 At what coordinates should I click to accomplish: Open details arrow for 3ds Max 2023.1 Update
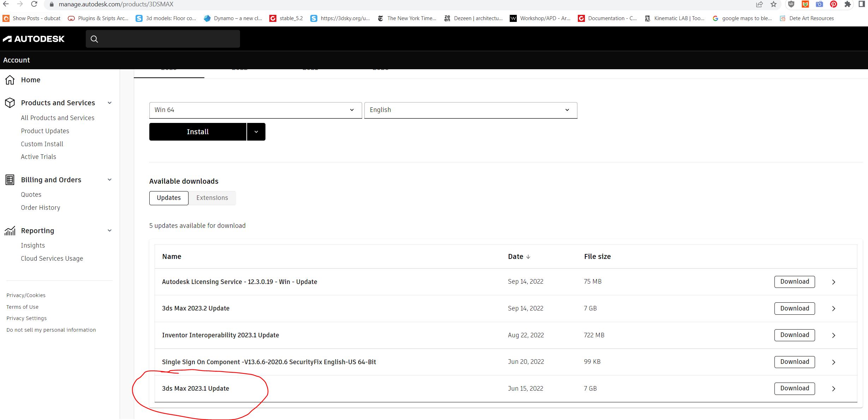(833, 389)
